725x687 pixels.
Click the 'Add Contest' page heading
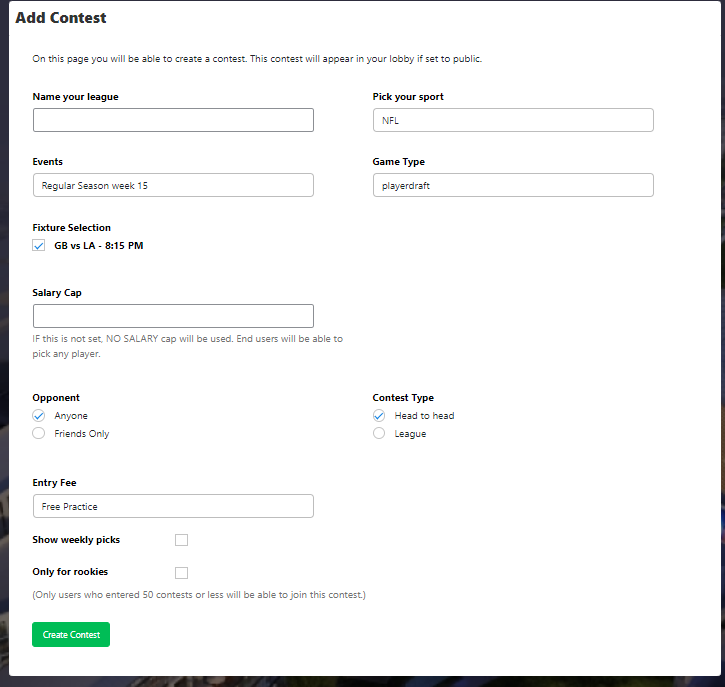point(61,18)
